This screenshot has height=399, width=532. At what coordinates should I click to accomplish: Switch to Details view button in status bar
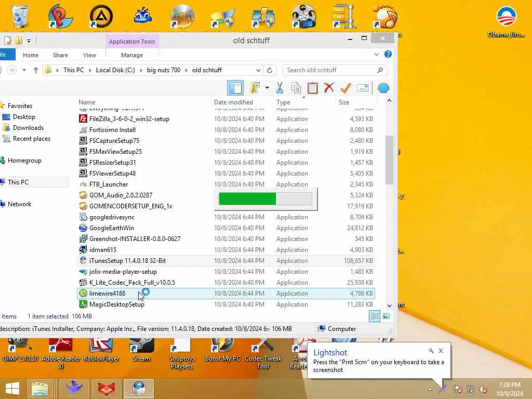(375, 316)
